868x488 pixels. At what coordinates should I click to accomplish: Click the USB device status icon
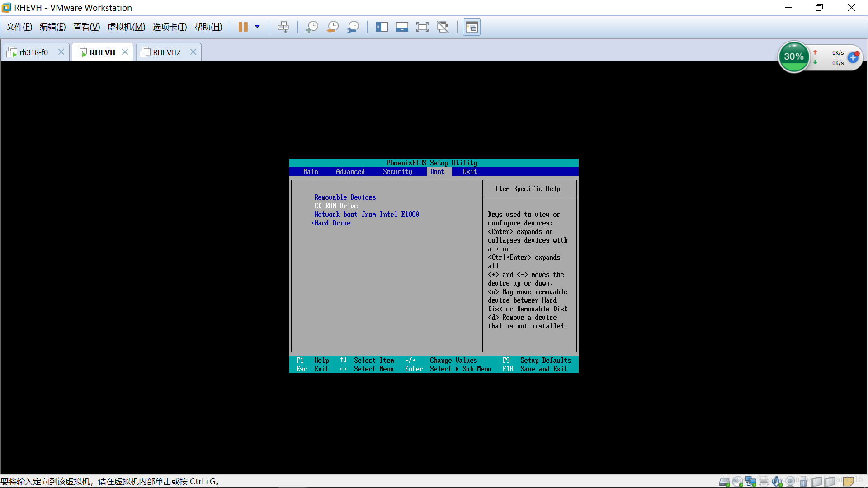coord(803,482)
